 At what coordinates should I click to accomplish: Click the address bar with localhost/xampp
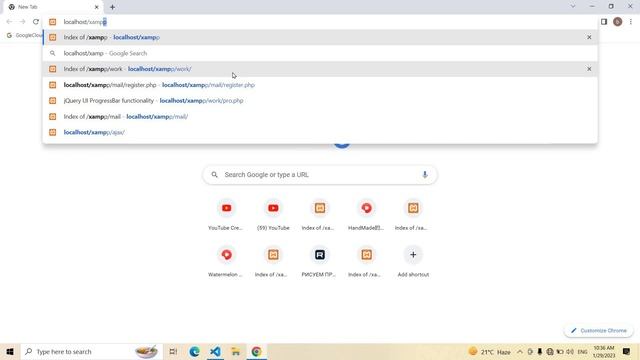pos(320,22)
